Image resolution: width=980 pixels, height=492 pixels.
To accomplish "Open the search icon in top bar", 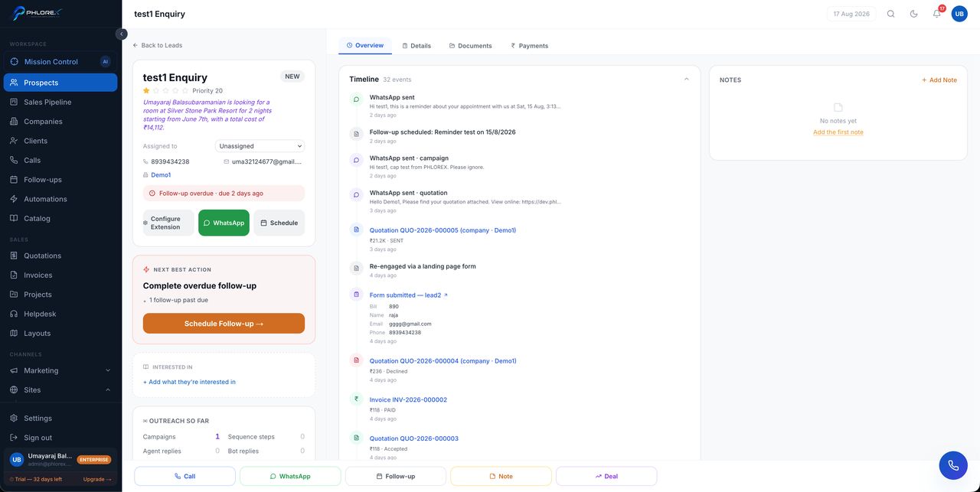I will [x=890, y=14].
